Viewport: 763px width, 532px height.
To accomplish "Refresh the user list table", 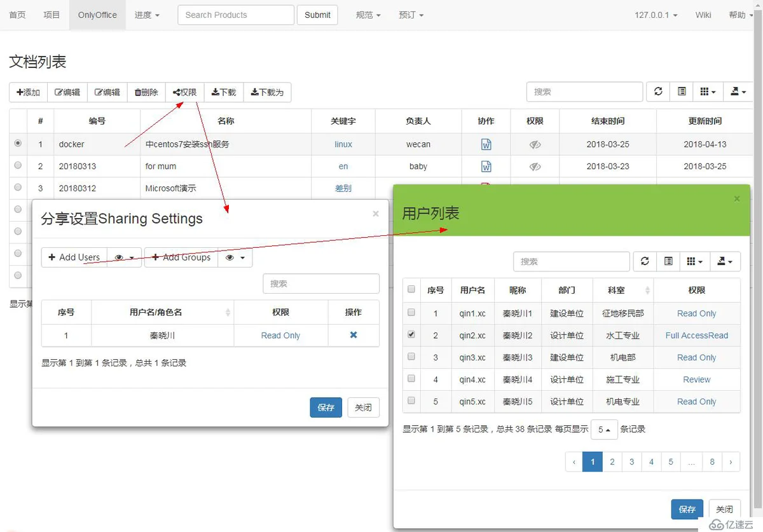I will coord(645,261).
